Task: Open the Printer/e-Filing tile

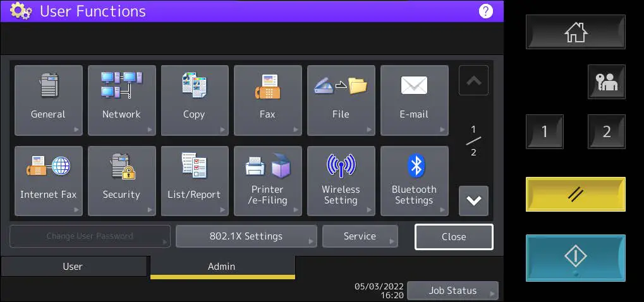Action: click(x=268, y=181)
